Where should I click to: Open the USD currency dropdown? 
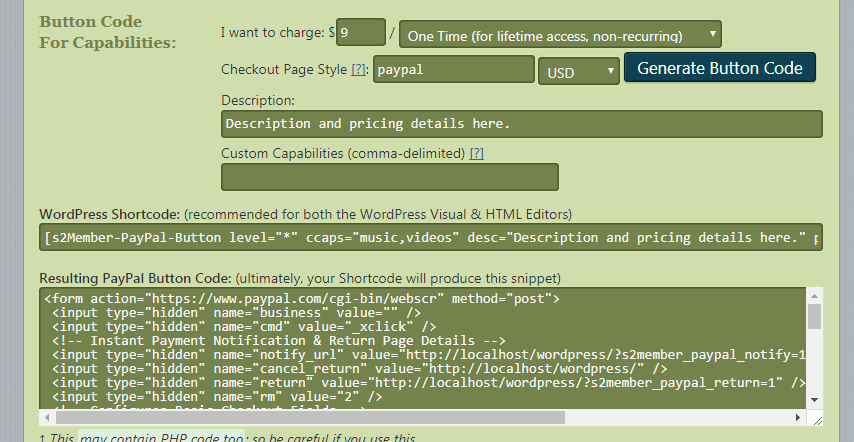[x=579, y=70]
